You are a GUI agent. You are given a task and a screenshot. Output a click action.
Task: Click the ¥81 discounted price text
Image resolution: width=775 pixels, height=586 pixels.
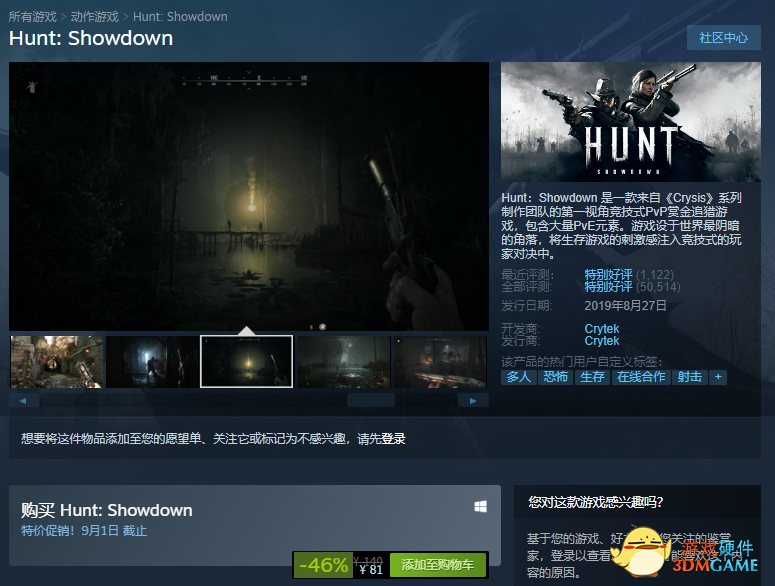(x=371, y=570)
